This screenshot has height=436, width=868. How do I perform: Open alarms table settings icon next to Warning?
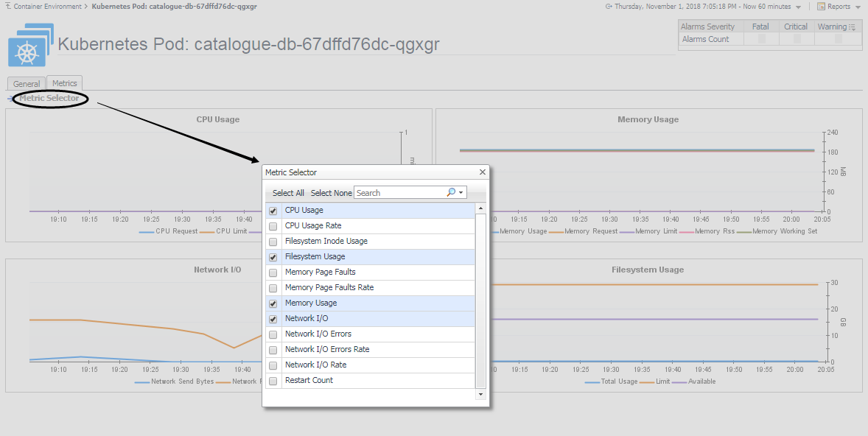pos(852,27)
